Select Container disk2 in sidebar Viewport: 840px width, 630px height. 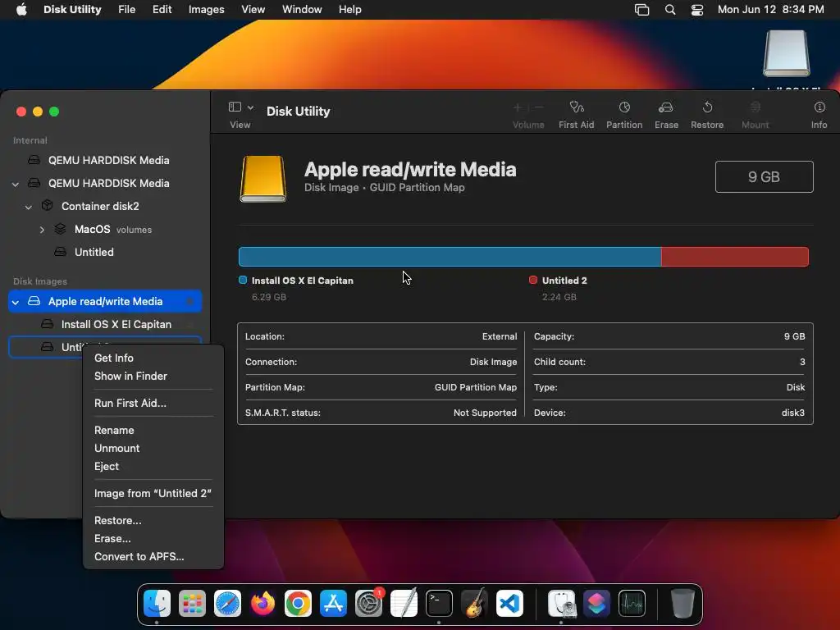[x=105, y=206]
